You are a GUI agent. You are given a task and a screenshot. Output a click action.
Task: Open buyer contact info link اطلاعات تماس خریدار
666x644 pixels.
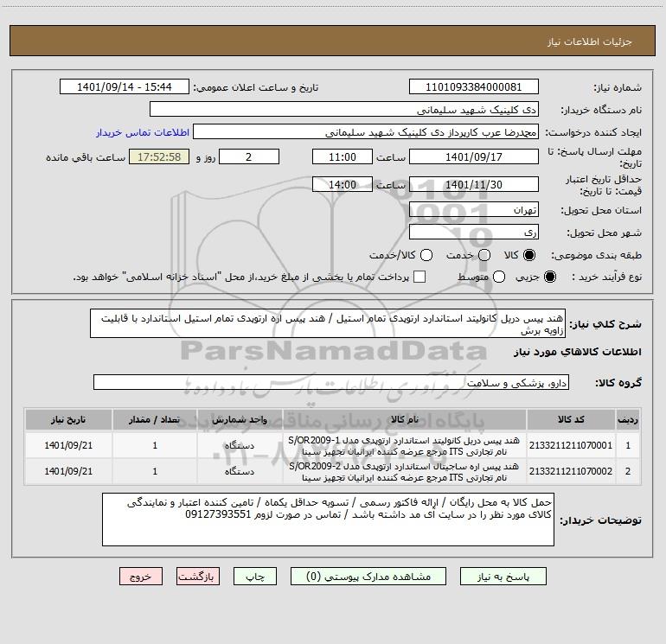pos(143,132)
